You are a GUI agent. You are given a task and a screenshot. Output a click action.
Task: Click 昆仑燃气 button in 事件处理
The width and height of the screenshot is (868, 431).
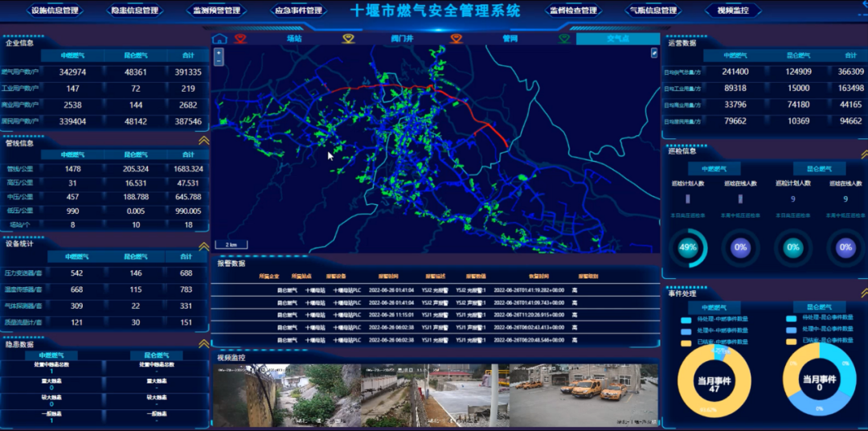click(820, 307)
